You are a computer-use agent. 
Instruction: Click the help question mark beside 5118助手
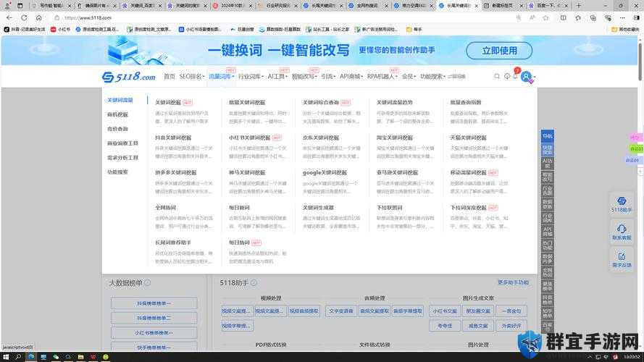pos(254,283)
